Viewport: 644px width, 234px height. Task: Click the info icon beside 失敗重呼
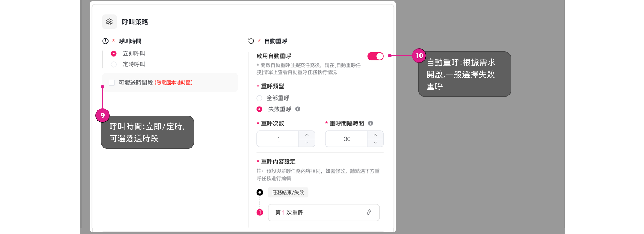pyautogui.click(x=298, y=109)
